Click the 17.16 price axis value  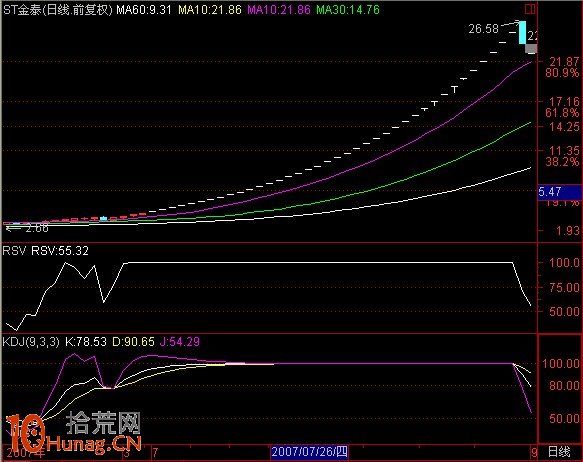tap(564, 101)
